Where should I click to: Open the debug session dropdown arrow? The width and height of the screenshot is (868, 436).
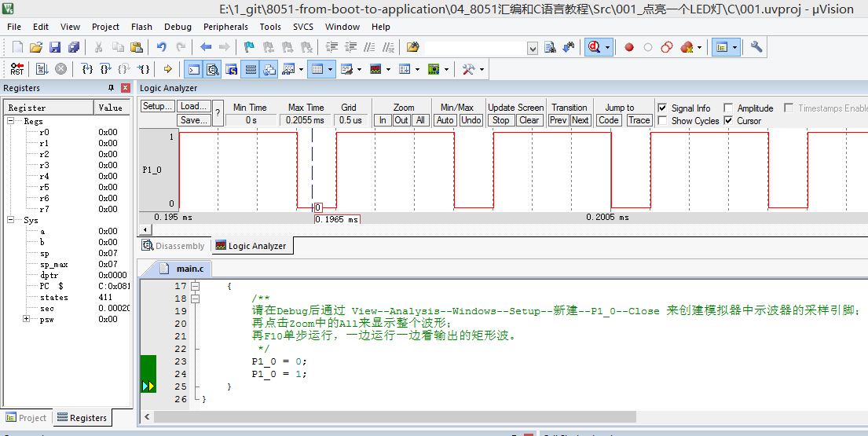point(608,48)
